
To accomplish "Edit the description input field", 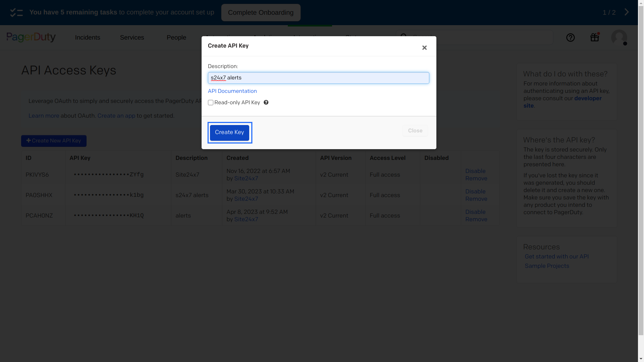I will click(x=318, y=78).
